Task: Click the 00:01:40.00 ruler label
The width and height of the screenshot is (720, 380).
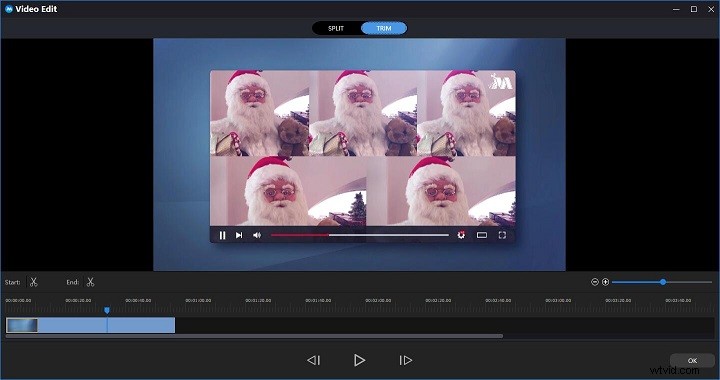Action: (318, 301)
